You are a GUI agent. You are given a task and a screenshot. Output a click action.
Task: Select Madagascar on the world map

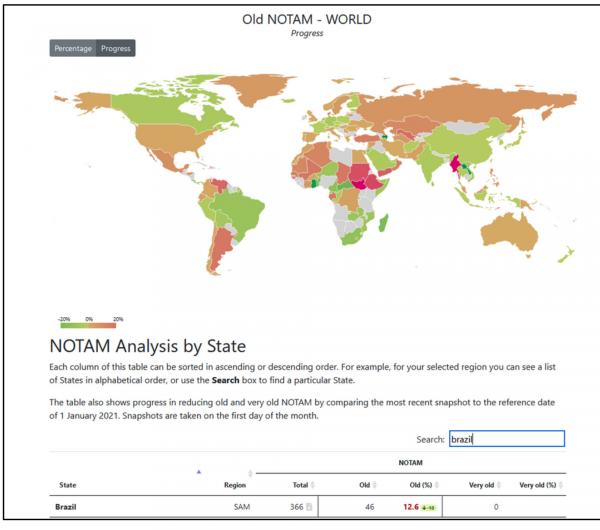[383, 223]
